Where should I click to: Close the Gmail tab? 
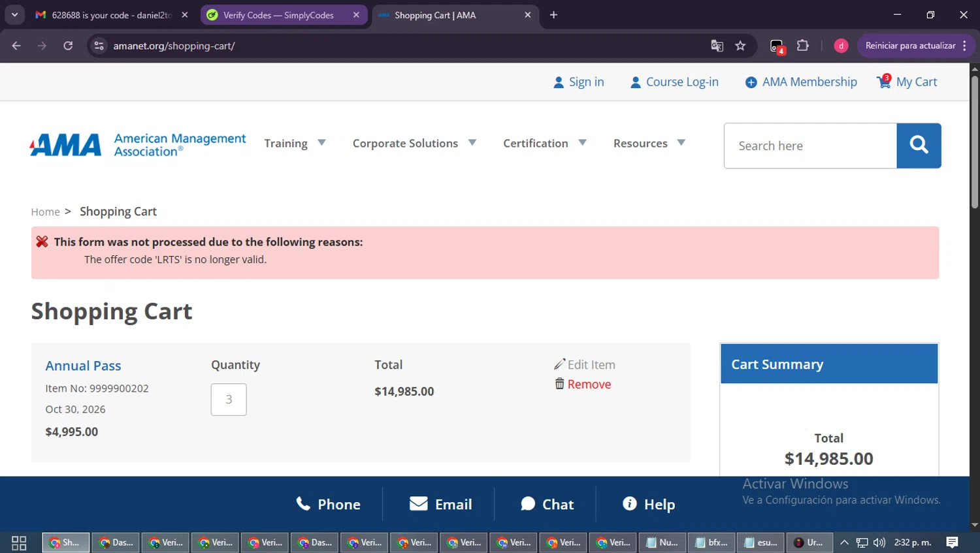185,15
